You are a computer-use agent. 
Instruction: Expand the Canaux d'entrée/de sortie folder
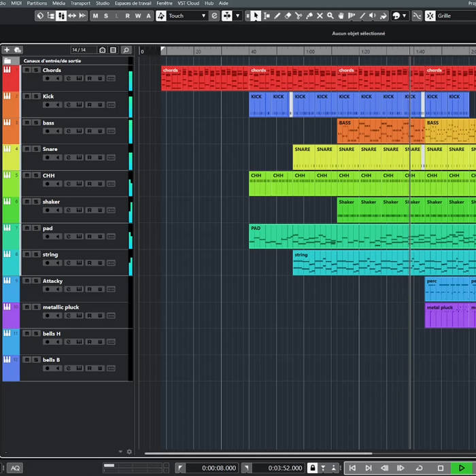click(x=7, y=61)
